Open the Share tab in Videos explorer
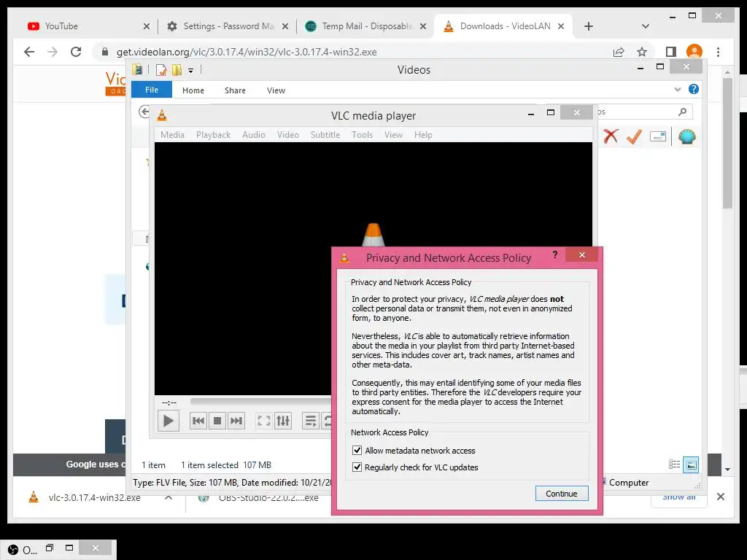 236,90
